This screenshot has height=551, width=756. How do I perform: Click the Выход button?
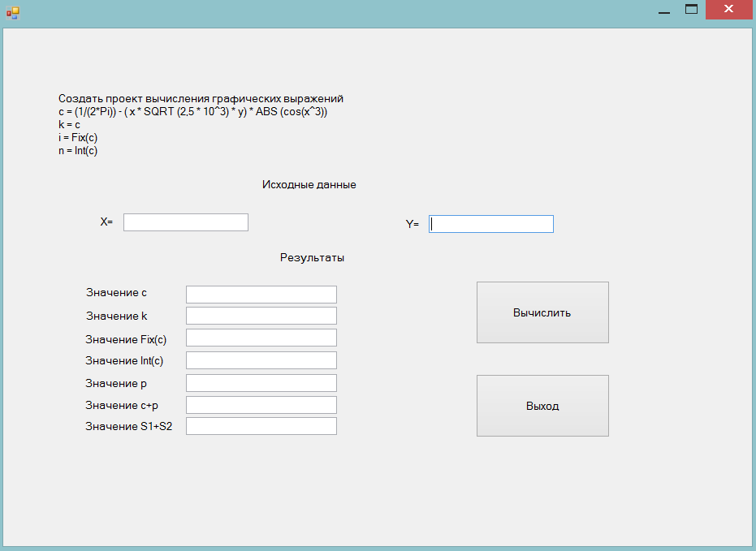[x=542, y=406]
